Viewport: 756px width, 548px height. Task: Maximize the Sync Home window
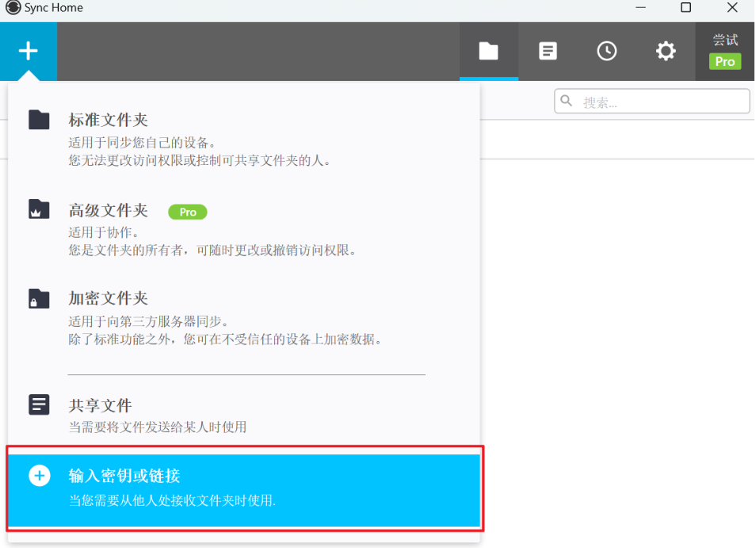(685, 8)
